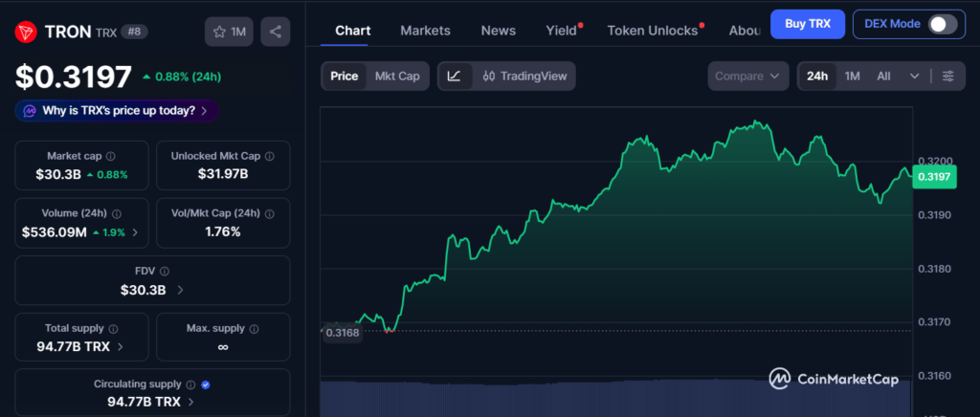Click the 0.3197 current price marker on chart
980x417 pixels.
point(933,176)
